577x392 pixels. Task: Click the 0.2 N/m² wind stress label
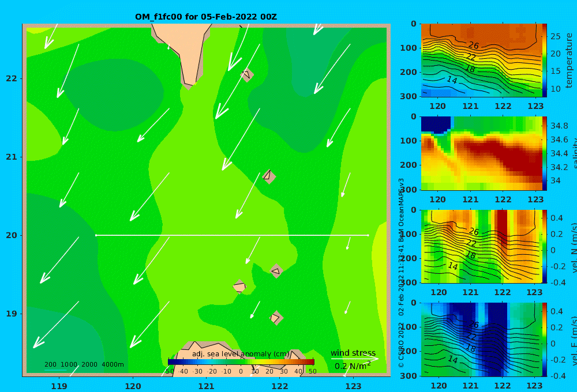[353, 366]
